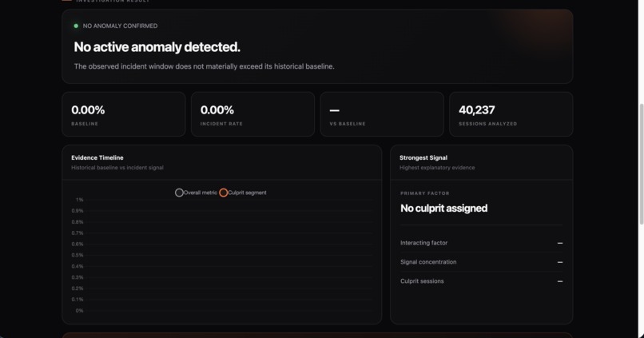Click the incident window description sentence
This screenshot has width=644, height=338.
point(204,66)
